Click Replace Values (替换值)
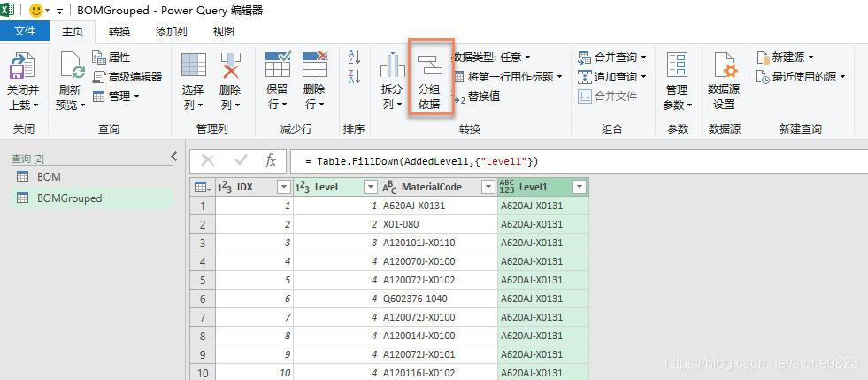This screenshot has width=868, height=380. (477, 96)
